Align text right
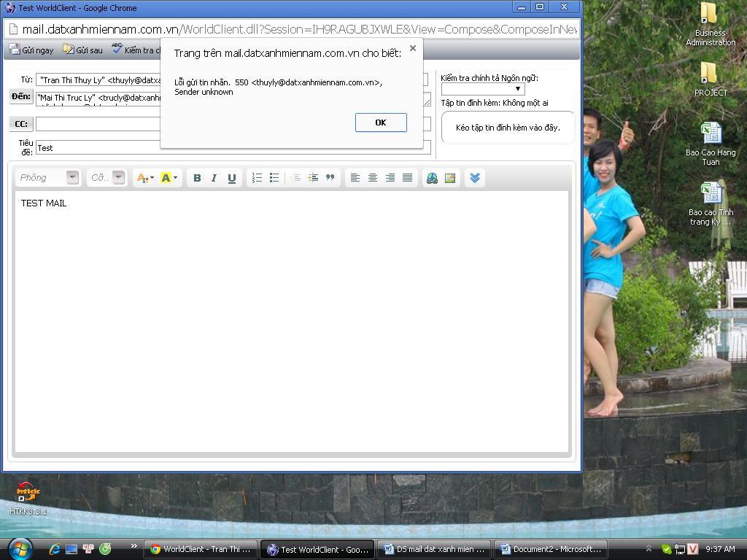Viewport: 747px width, 560px height. pos(390,178)
